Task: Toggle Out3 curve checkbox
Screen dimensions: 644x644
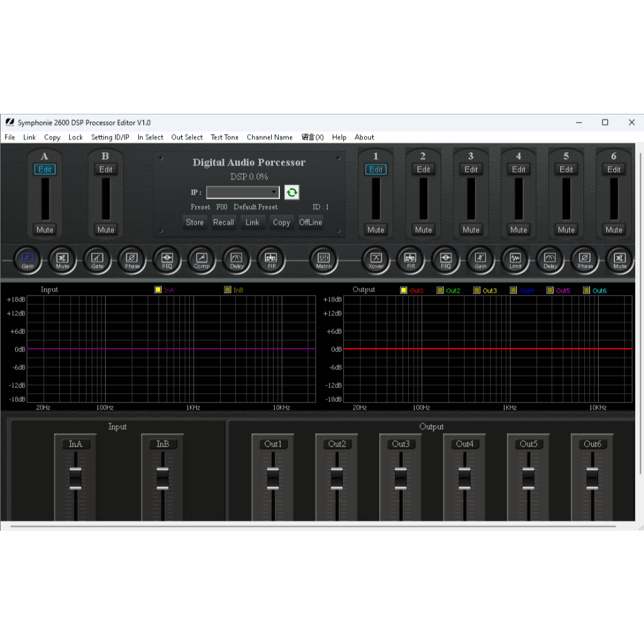Action: tap(477, 291)
